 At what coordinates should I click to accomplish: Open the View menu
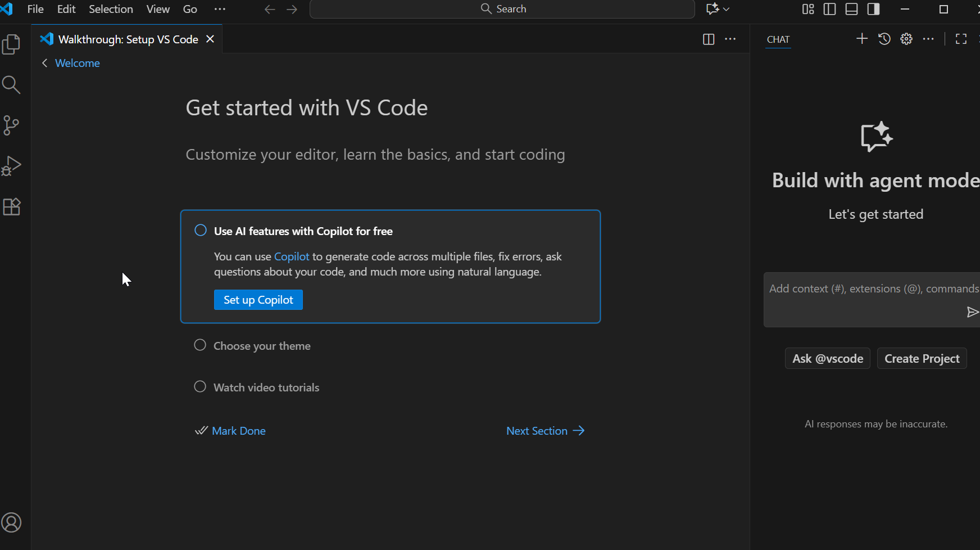(158, 9)
